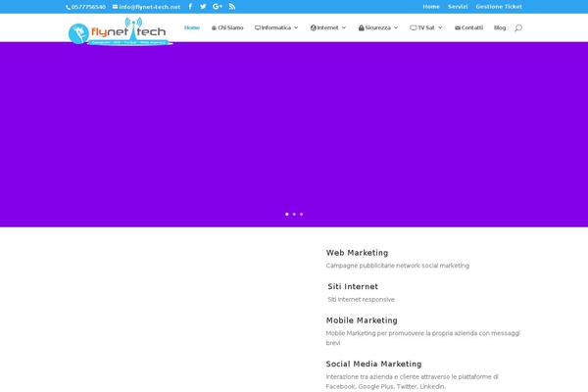This screenshot has height=392, width=588.
Task: Open the Facebook icon in top bar
Action: (x=190, y=7)
